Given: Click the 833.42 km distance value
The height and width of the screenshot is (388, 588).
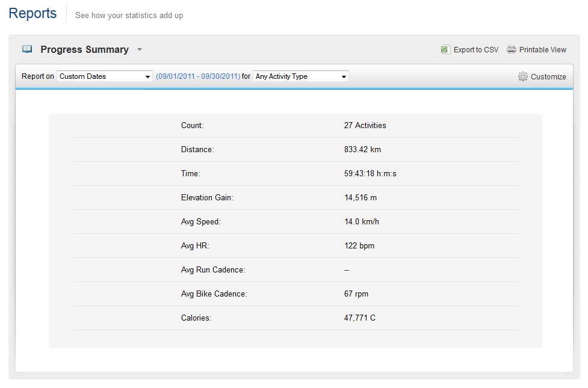Looking at the screenshot, I should point(362,149).
